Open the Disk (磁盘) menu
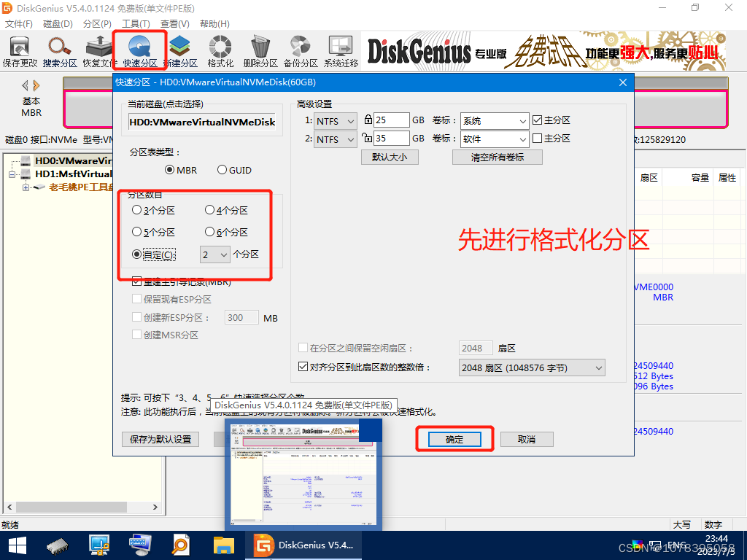Viewport: 747px width, 560px height. 58,24
